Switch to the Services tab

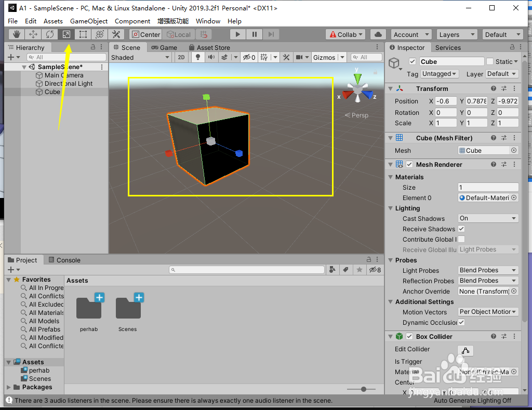448,47
